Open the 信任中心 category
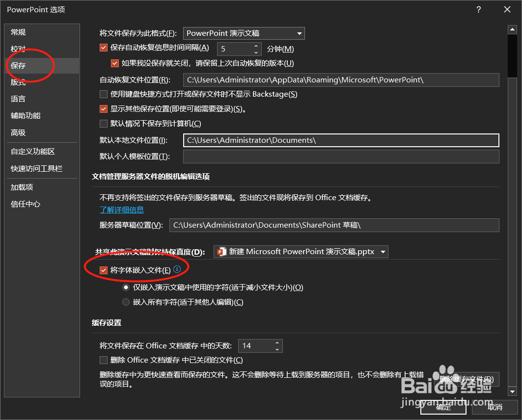Screen dimensions: 522x420 coord(42,204)
